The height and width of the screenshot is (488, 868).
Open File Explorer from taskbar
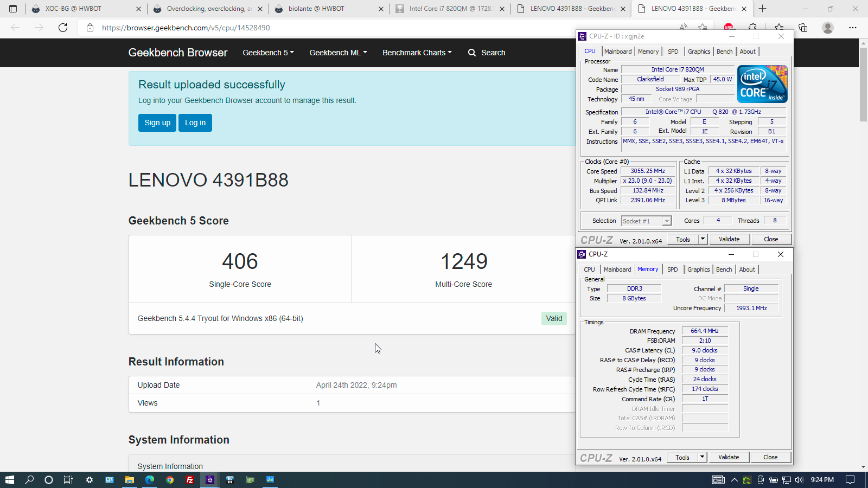(x=130, y=480)
